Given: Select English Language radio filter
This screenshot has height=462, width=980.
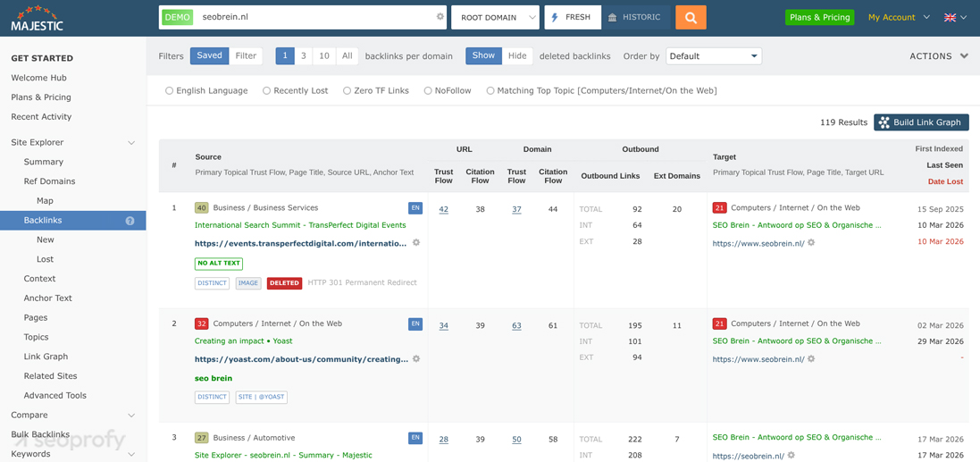Looking at the screenshot, I should (169, 90).
